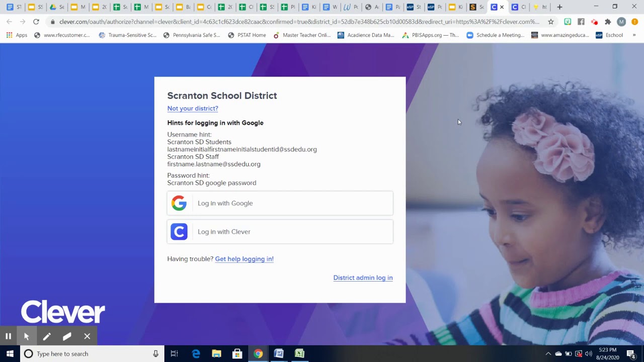Viewport: 644px width, 362px height.
Task: Switch to the Google Drive tab
Action: tap(56, 7)
